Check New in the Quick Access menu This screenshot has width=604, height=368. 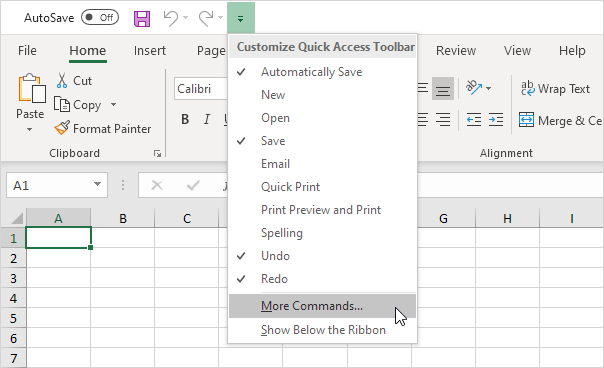click(322, 95)
